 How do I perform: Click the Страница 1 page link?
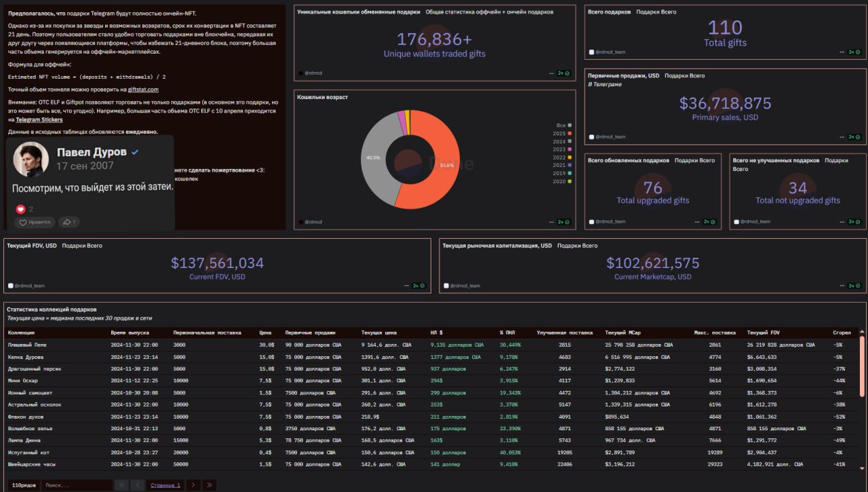[x=165, y=485]
